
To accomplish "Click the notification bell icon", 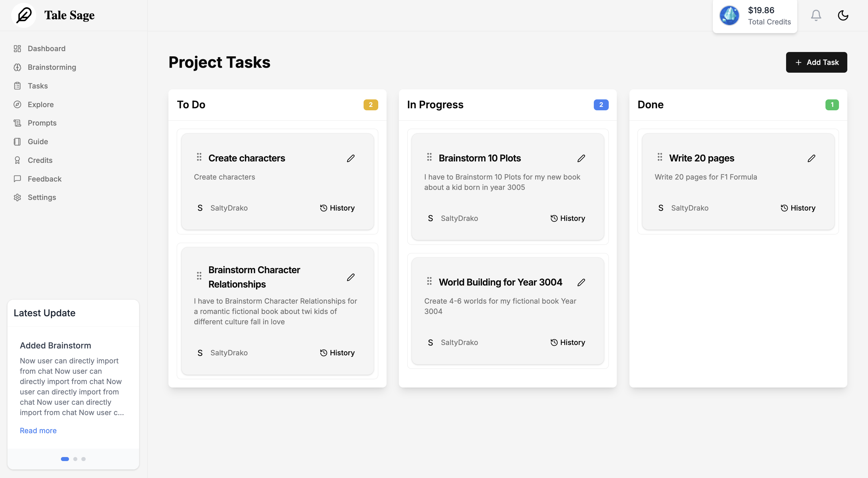I will point(816,15).
